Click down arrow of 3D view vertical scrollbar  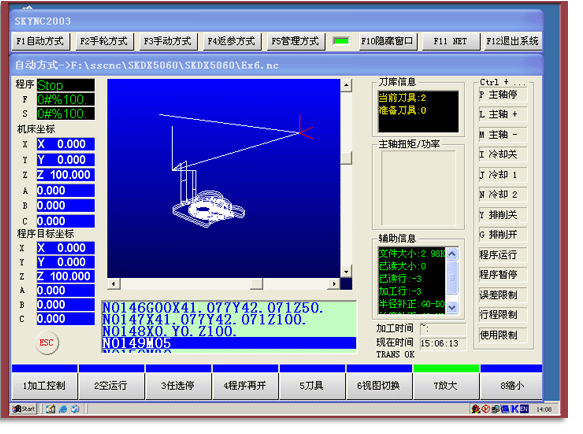pos(346,272)
